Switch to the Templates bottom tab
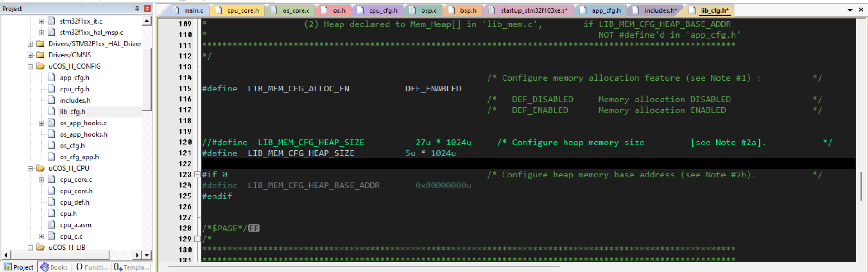The height and width of the screenshot is (272, 868). pyautogui.click(x=131, y=267)
